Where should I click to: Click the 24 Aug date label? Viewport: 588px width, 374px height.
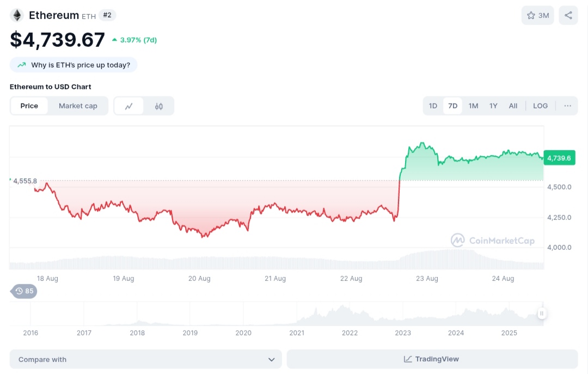[503, 278]
